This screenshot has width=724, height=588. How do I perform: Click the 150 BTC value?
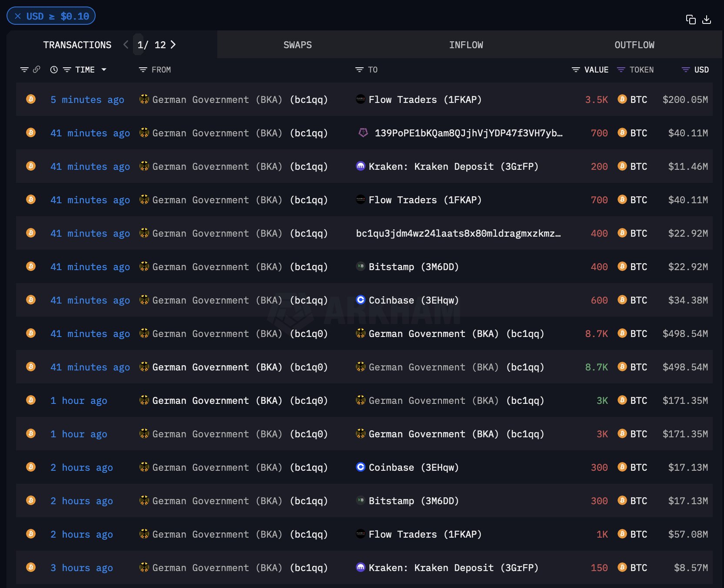pos(599,568)
